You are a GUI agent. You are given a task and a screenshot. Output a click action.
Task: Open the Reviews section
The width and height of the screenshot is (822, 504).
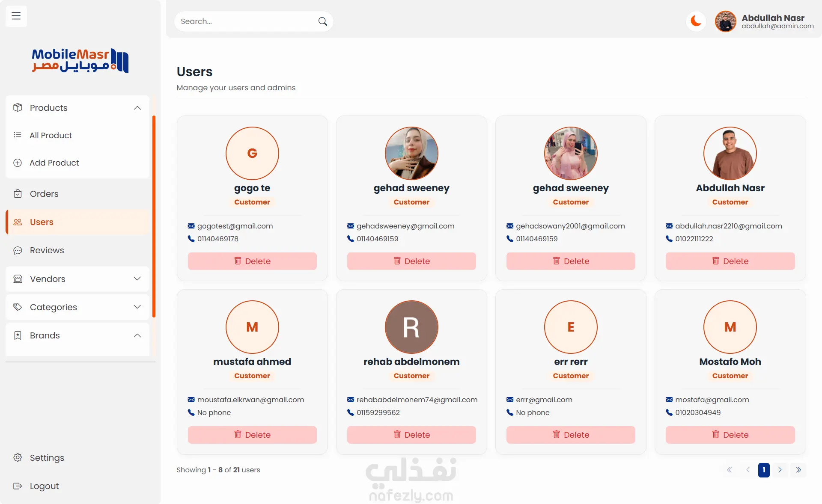pos(47,250)
